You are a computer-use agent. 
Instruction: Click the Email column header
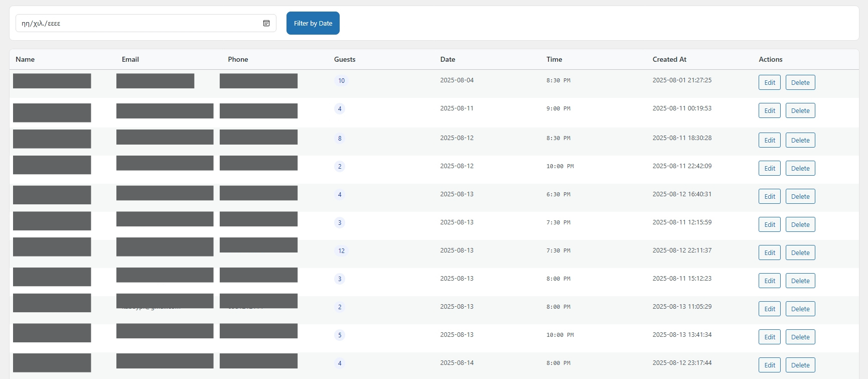click(130, 59)
